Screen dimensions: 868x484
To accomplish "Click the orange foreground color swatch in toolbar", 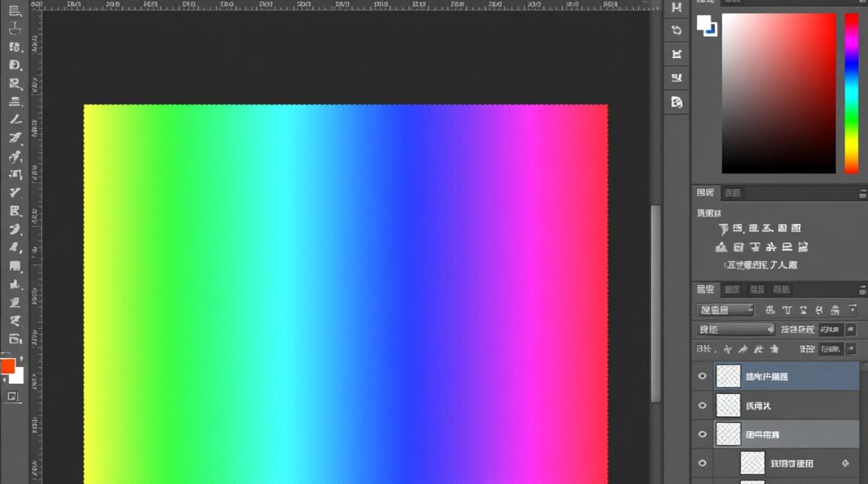I will tap(8, 366).
